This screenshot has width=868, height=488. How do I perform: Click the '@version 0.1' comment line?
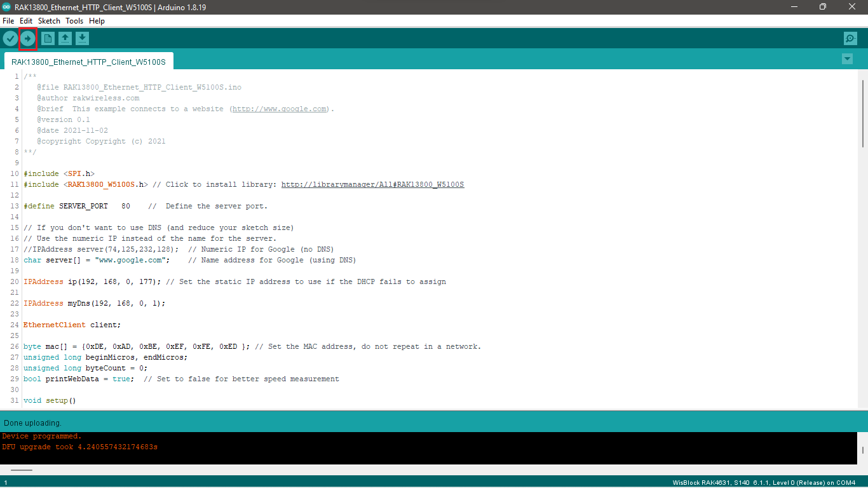pos(63,119)
